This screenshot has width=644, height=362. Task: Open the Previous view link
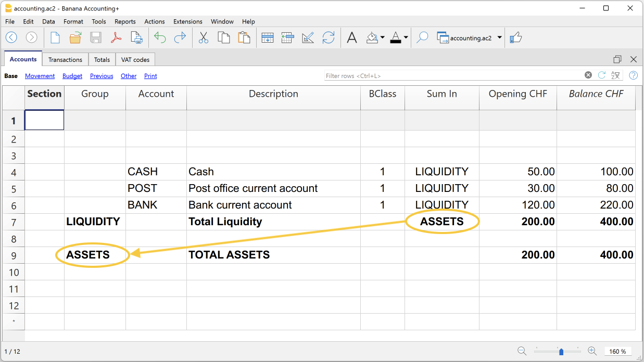click(102, 76)
